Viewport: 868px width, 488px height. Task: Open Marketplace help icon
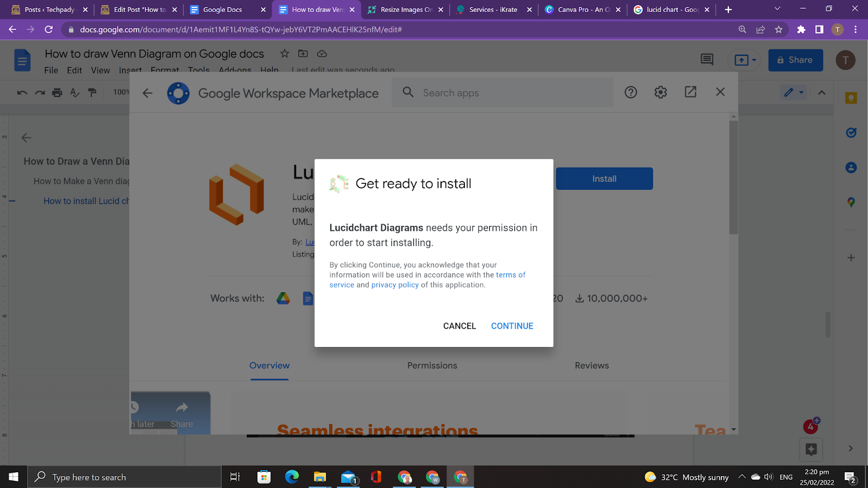(x=630, y=92)
